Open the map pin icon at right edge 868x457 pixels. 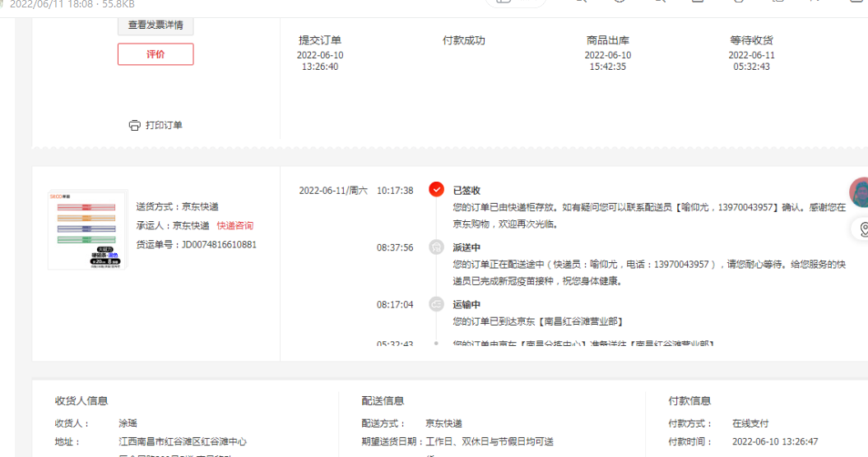tap(862, 229)
